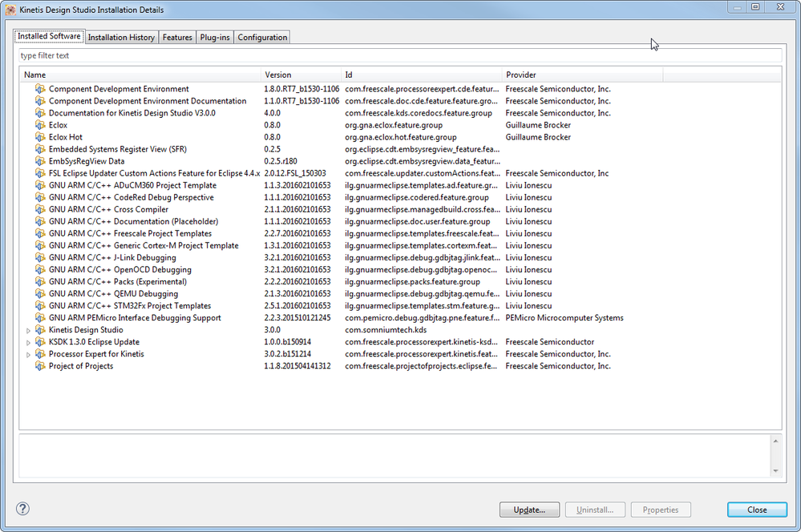Expand the KSDK 1.3.0 Eclipse Update node

[x=28, y=342]
